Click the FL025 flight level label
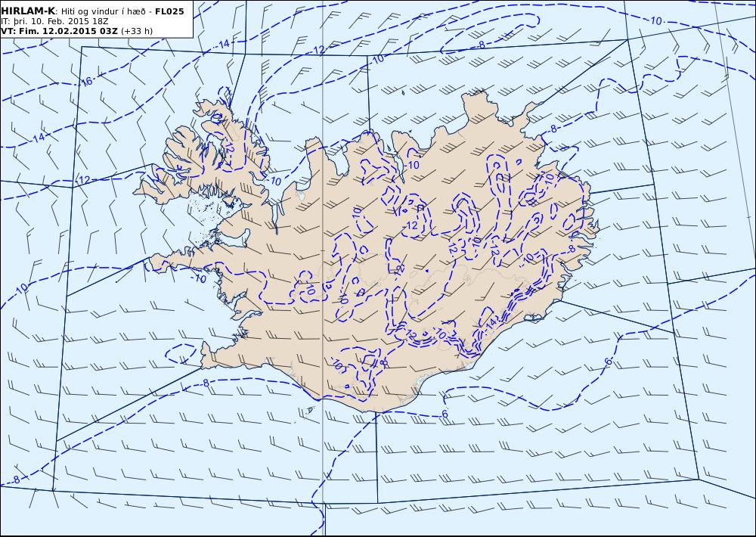756x537 pixels. [x=169, y=11]
